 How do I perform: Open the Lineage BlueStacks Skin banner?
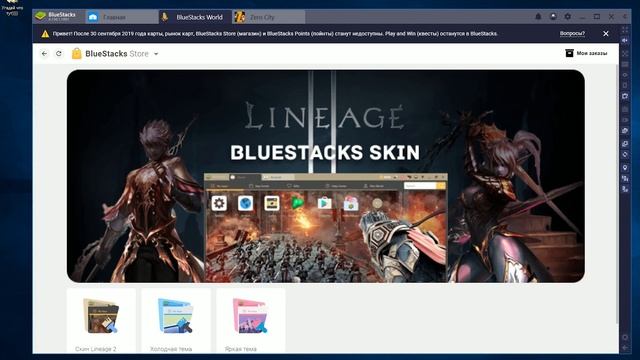pos(326,176)
